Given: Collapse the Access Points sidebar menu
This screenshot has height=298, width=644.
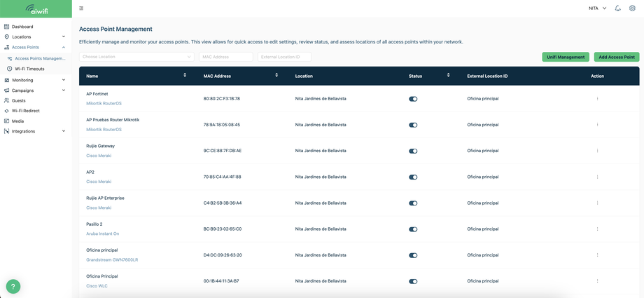Looking at the screenshot, I should (63, 48).
